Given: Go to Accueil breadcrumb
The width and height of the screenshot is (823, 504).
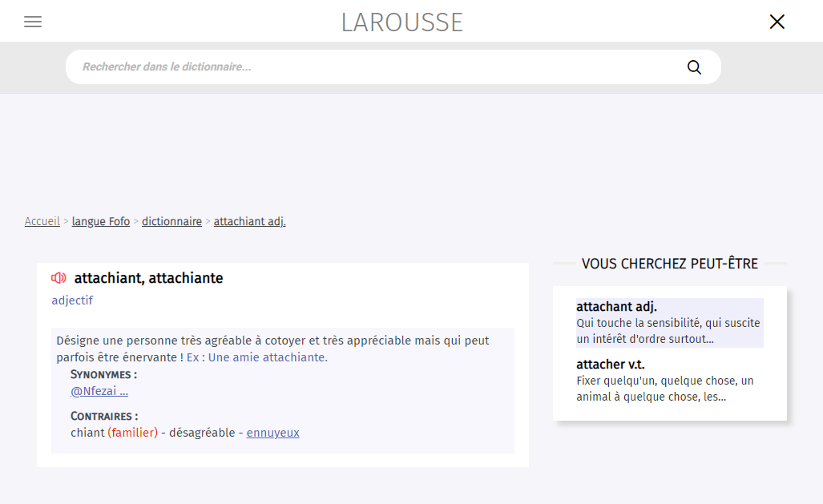Looking at the screenshot, I should (42, 221).
